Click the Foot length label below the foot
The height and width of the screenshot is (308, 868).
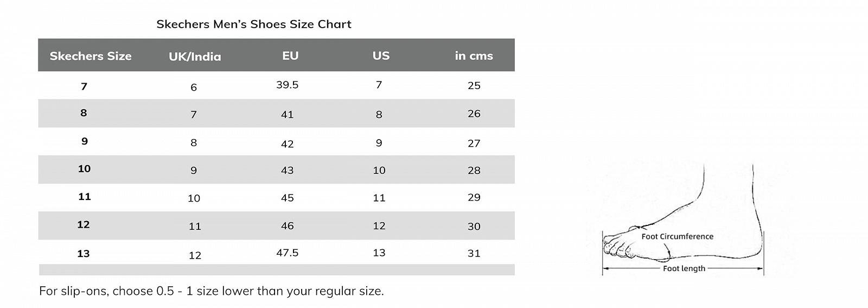coord(684,268)
